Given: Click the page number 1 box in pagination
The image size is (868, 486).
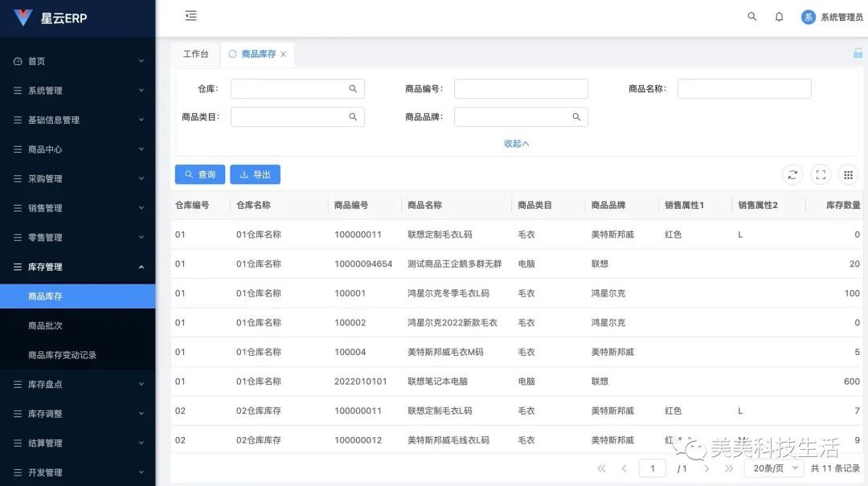Looking at the screenshot, I should click(x=653, y=468).
